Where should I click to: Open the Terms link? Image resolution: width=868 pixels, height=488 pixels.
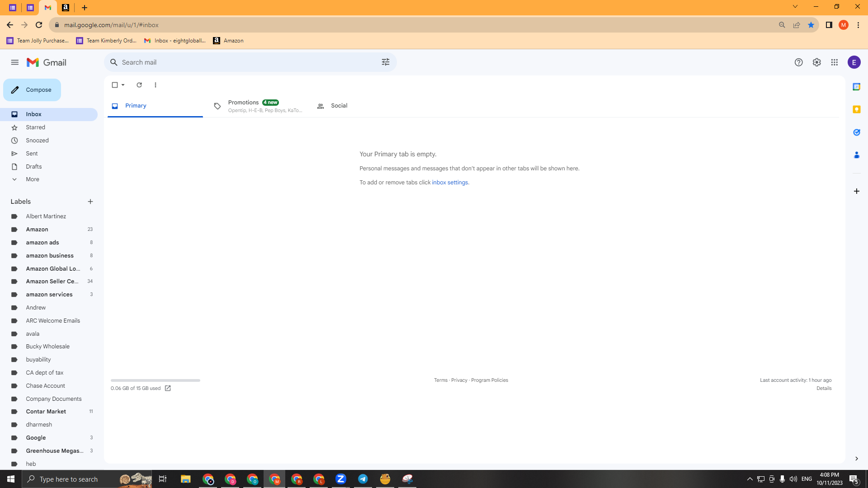pos(441,380)
